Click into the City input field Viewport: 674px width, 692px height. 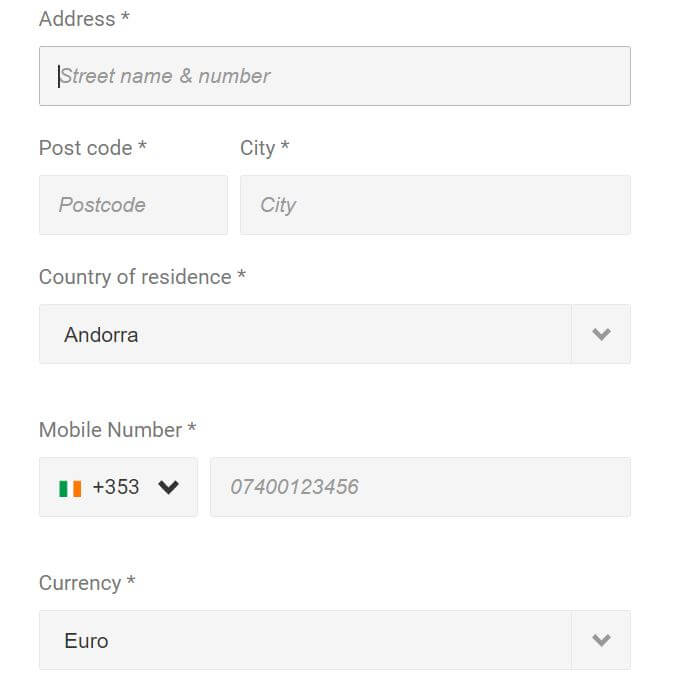[435, 205]
